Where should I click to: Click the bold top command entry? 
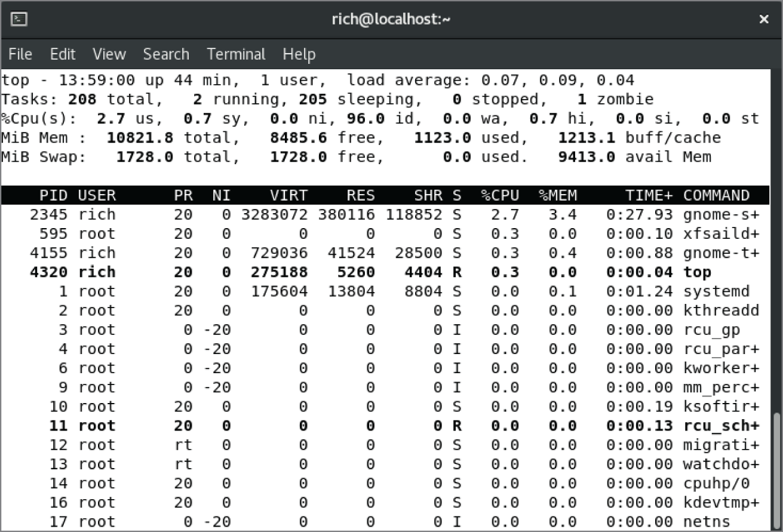(x=698, y=272)
